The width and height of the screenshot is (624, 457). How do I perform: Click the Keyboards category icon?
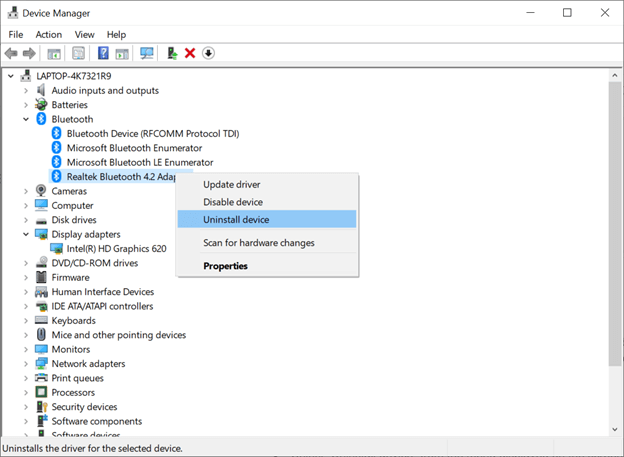point(41,320)
